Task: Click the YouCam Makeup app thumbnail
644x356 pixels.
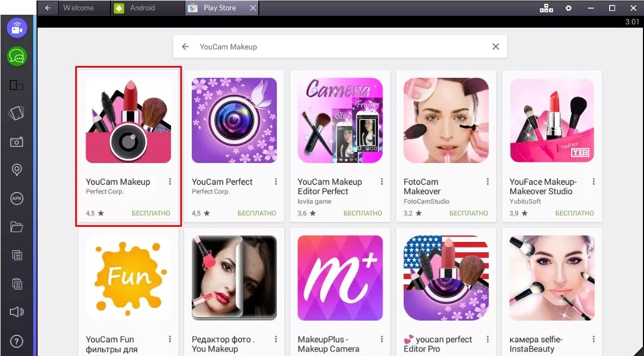Action: point(129,120)
